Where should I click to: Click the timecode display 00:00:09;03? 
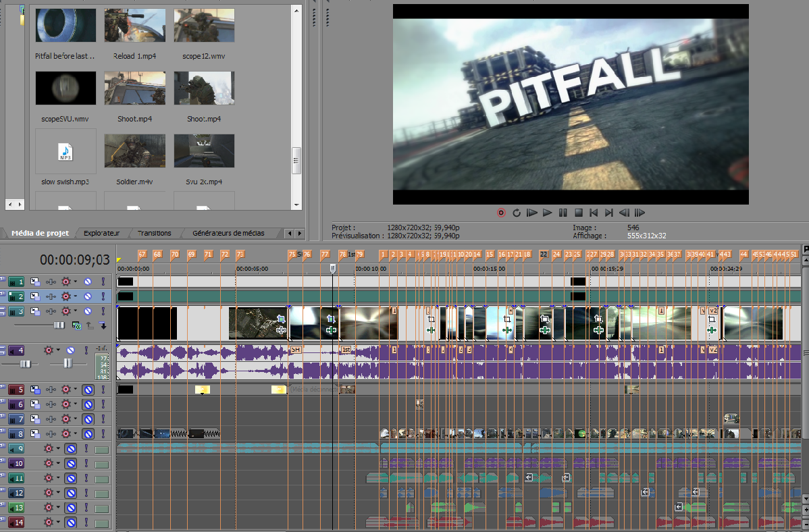(x=76, y=260)
